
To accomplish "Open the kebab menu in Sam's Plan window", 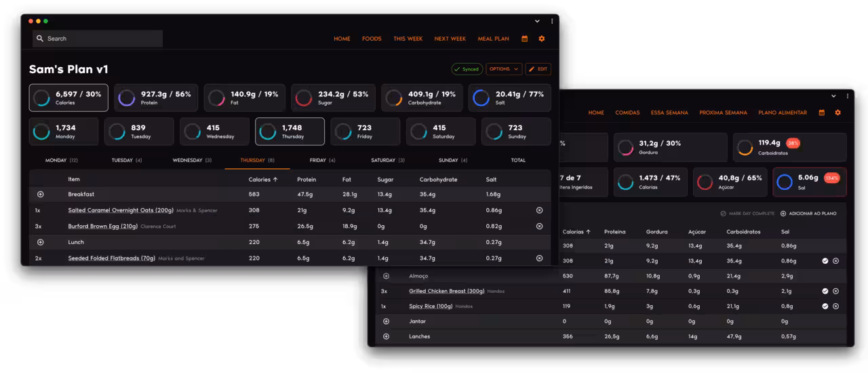I will click(x=552, y=21).
